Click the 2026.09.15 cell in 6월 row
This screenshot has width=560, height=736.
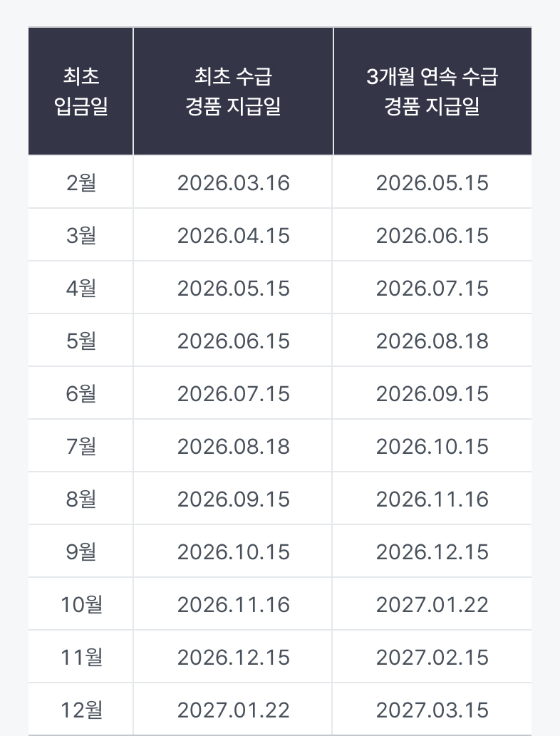[432, 393]
